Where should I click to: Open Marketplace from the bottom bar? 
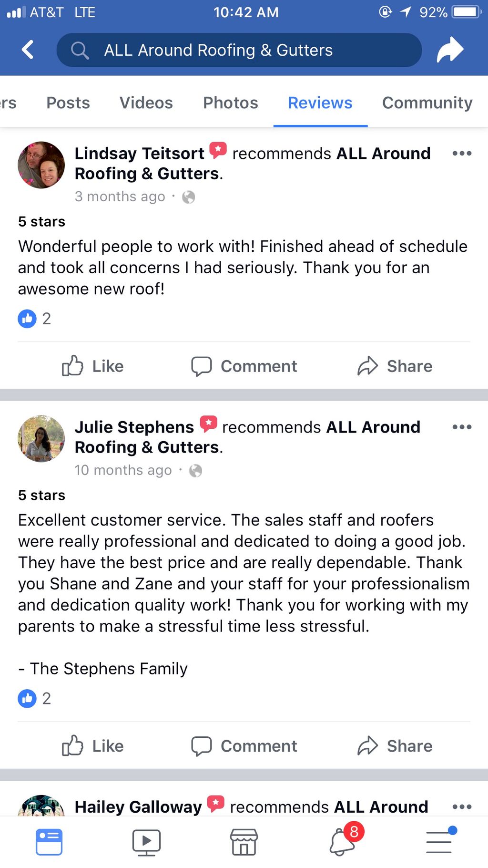tap(244, 841)
